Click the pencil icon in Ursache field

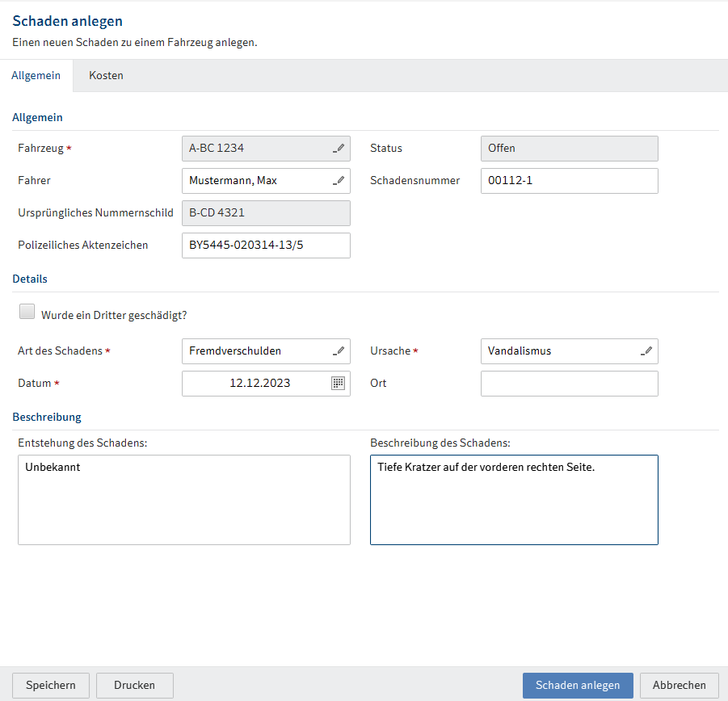(x=647, y=351)
